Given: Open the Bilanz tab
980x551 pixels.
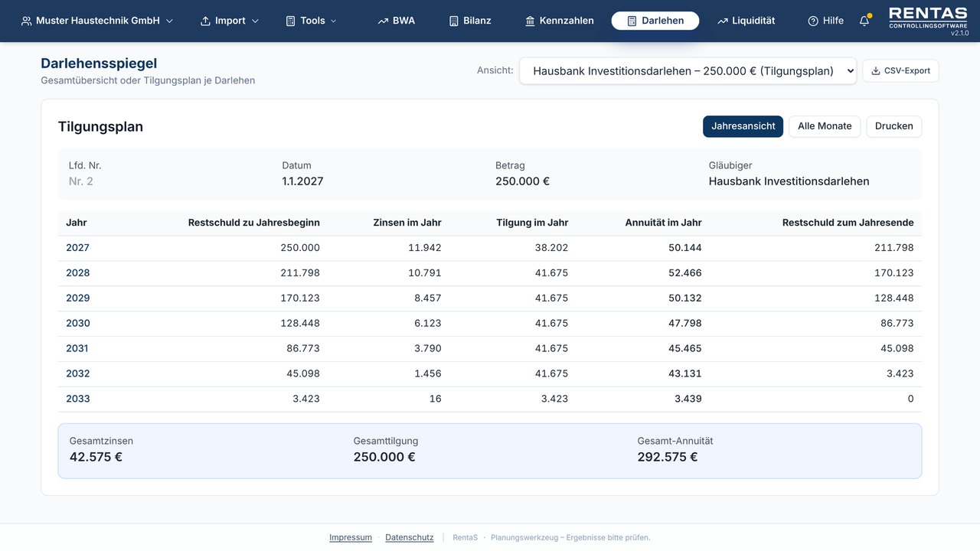Looking at the screenshot, I should [470, 21].
